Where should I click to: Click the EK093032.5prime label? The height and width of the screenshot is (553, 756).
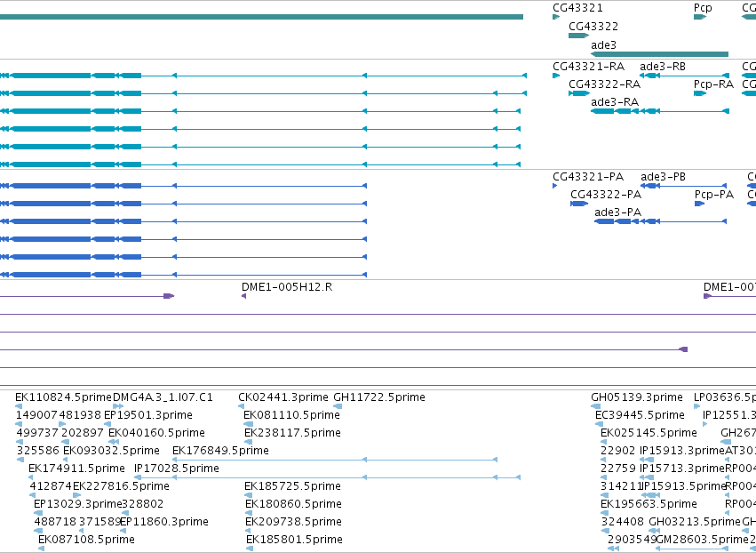[111, 451]
